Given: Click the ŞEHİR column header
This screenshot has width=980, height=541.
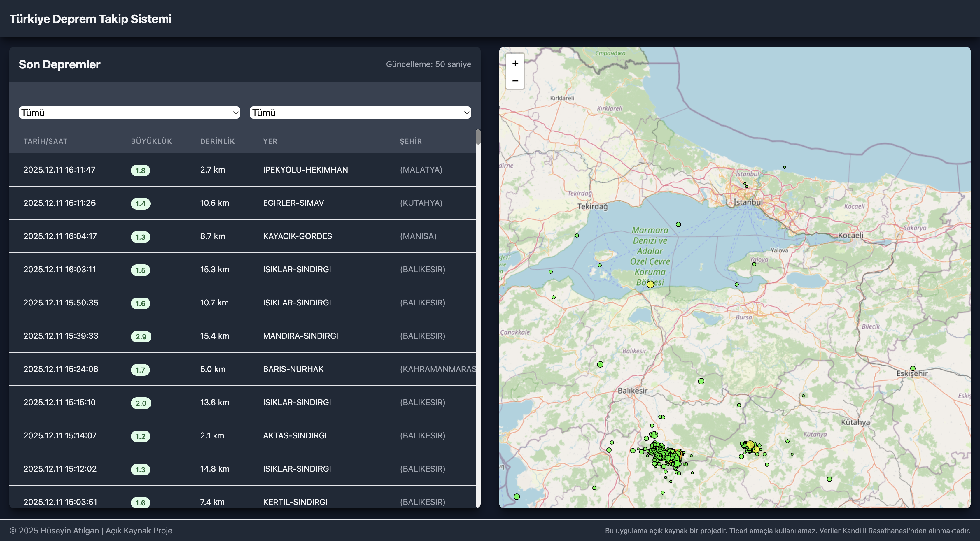Looking at the screenshot, I should coord(410,141).
